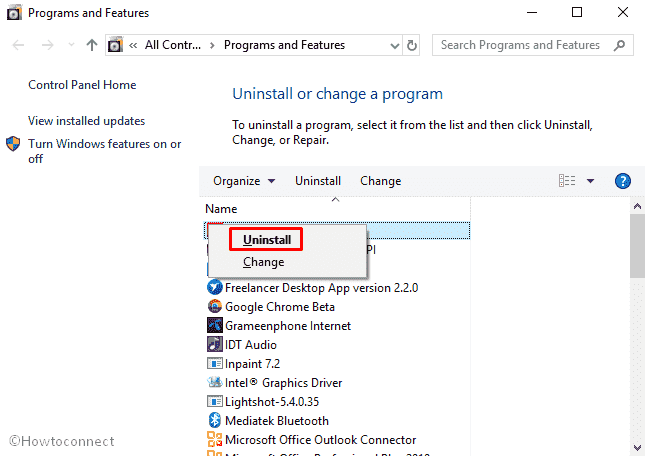
Task: Close the Programs and Features window
Action: [623, 12]
